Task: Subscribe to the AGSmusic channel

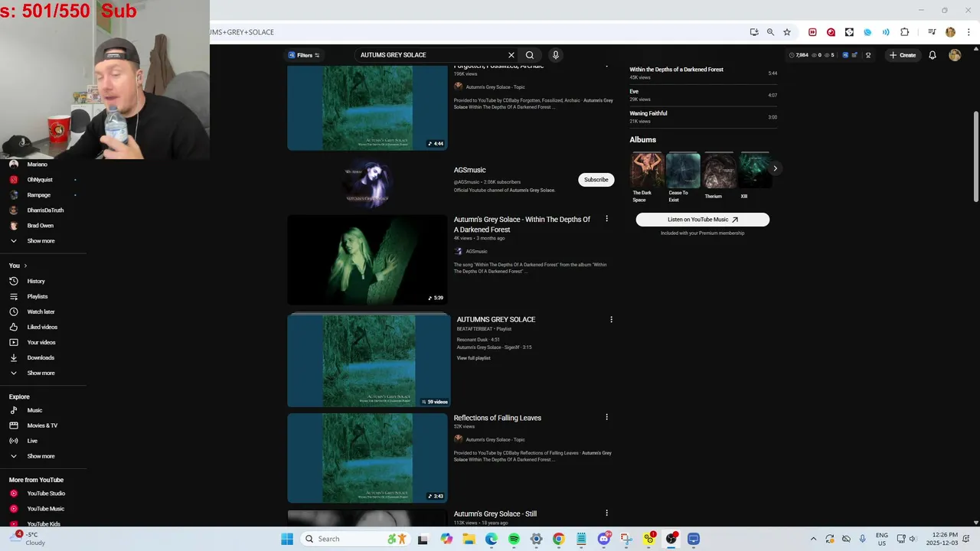Action: pyautogui.click(x=596, y=180)
